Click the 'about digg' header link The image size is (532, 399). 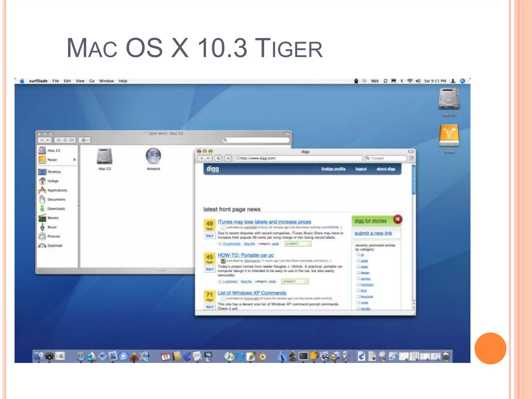click(x=386, y=169)
